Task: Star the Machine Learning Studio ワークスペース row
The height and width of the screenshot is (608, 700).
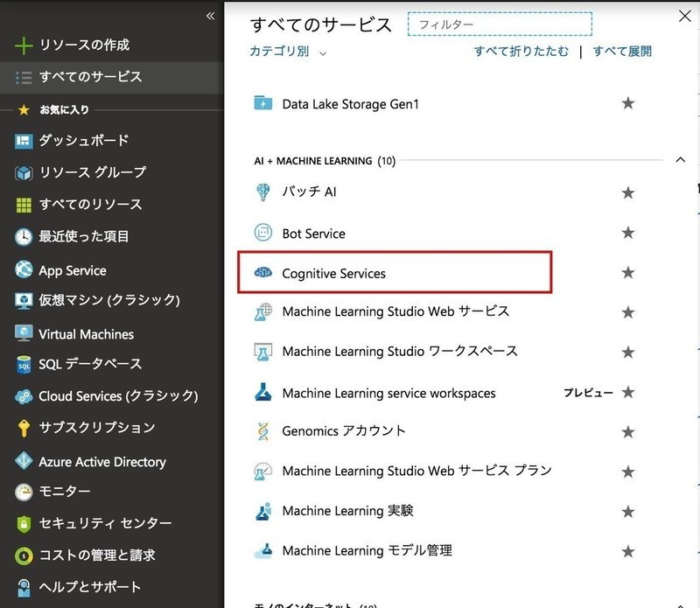Action: 628,353
